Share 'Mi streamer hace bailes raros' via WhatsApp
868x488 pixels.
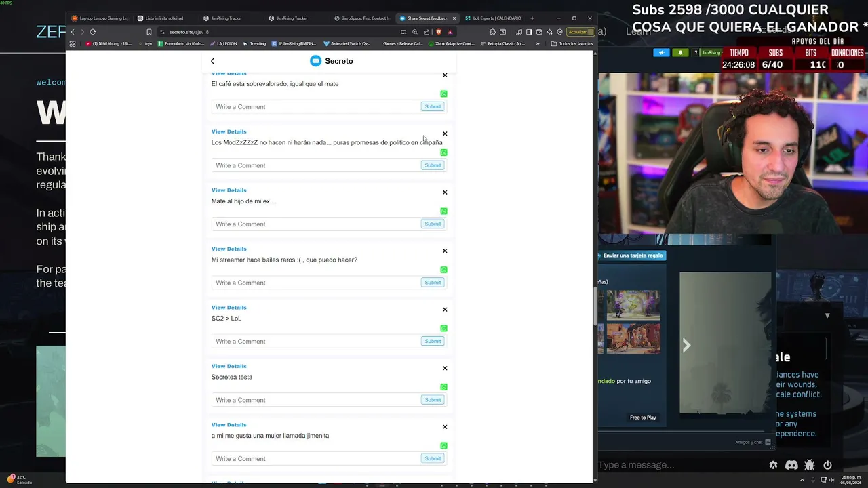coord(443,270)
